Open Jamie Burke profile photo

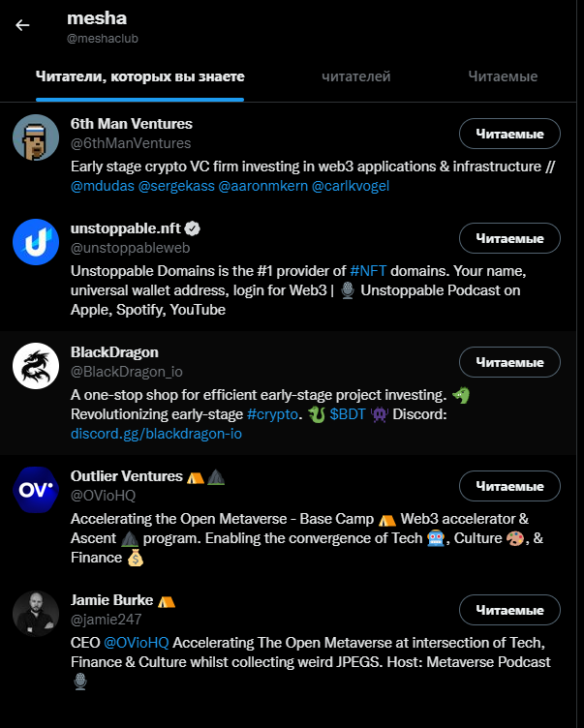tap(36, 614)
